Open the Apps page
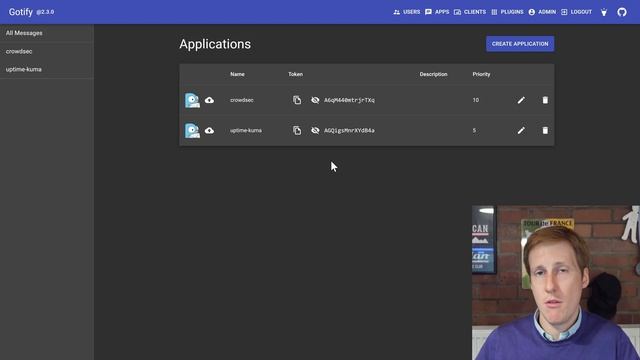Screen dimensions: 640x360 tap(437, 12)
